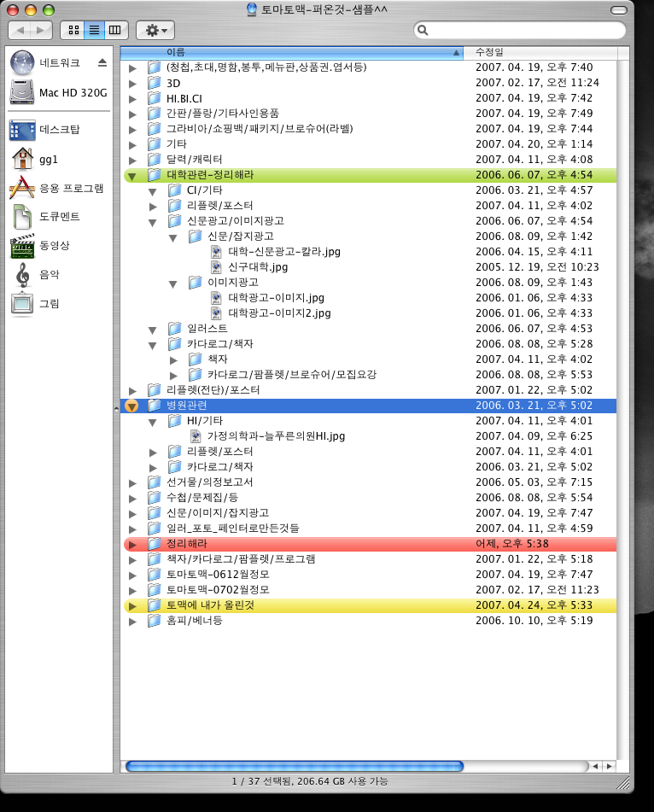This screenshot has width=654, height=812.
Task: Click the horizontal scrollbar thumb
Action: tap(294, 766)
